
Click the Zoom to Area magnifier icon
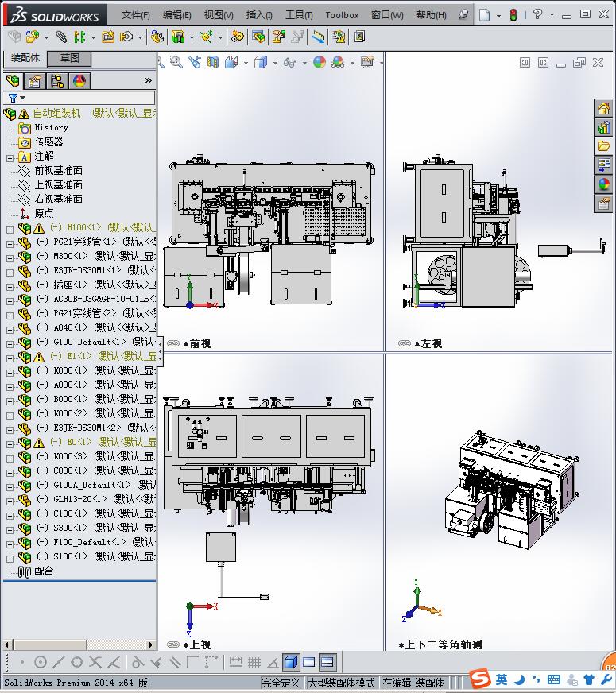click(x=176, y=62)
